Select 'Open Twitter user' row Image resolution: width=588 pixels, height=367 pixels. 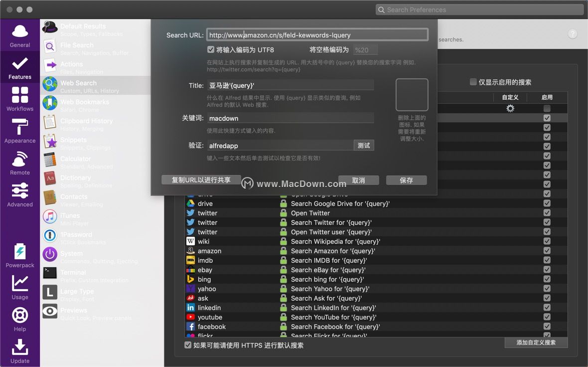(x=376, y=232)
